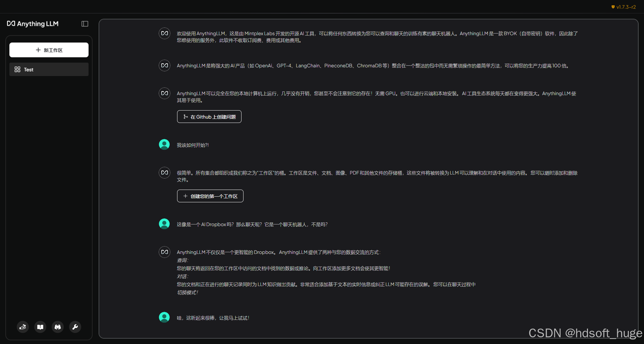Click the text 我该如何开始?!
Viewport: 644px width, 344px height.
point(193,145)
